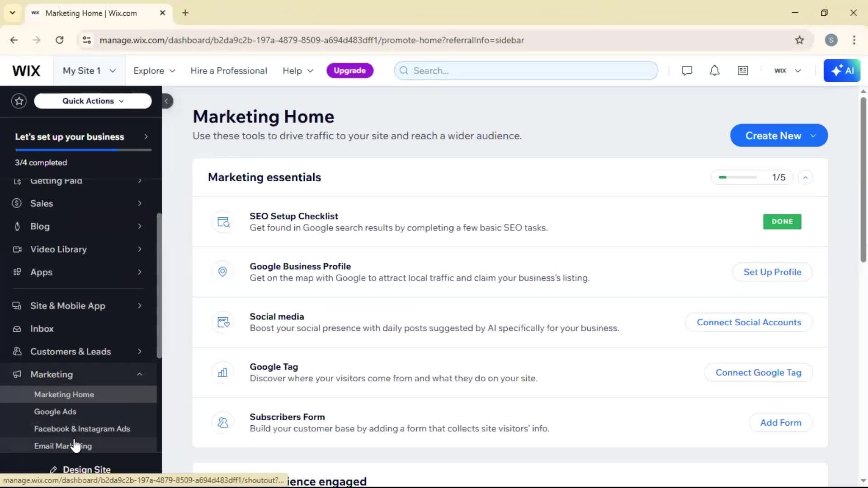
Task: Bookmark this page with the star icon
Action: pos(800,40)
